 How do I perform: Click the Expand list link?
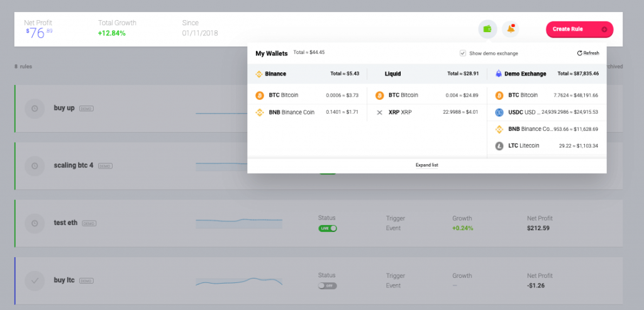[427, 165]
